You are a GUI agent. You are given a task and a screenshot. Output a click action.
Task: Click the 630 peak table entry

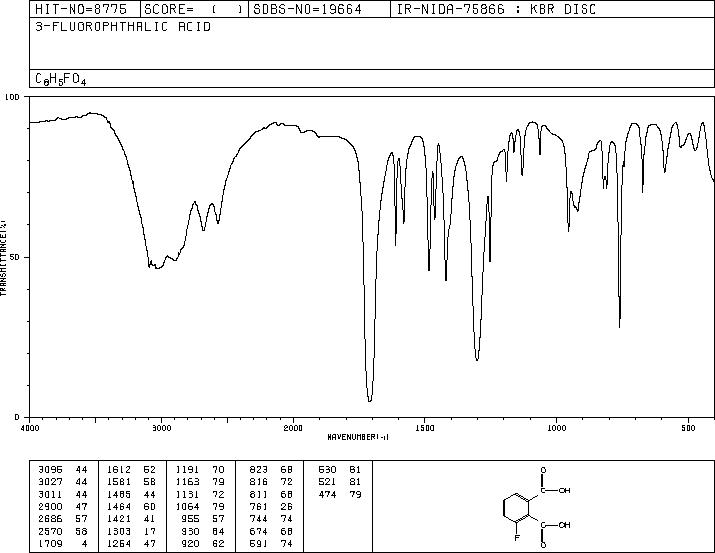[x=340, y=470]
